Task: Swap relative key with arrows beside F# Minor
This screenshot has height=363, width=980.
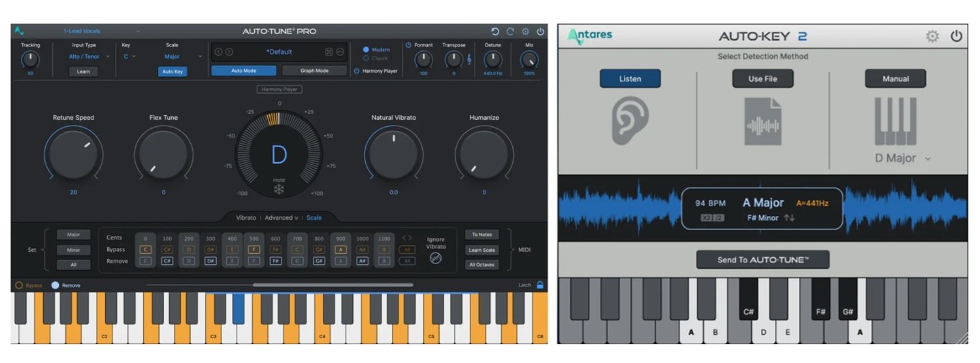Action: pos(789,218)
